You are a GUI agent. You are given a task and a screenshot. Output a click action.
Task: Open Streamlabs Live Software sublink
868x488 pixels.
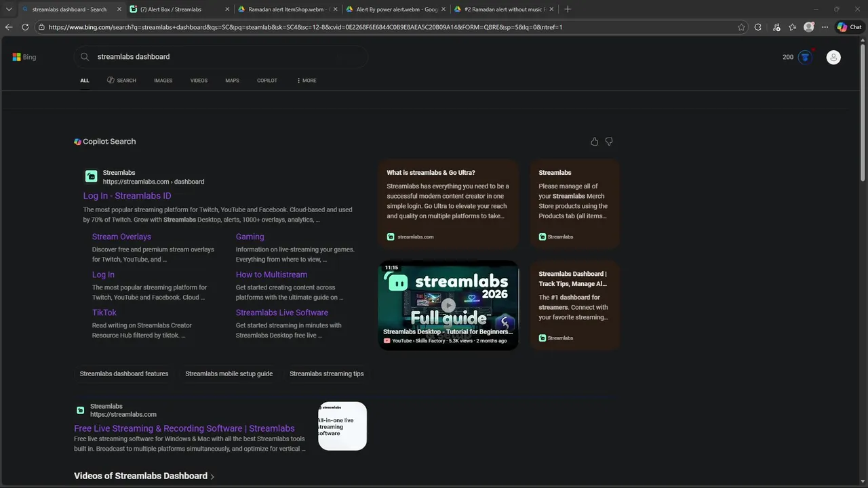coord(282,312)
